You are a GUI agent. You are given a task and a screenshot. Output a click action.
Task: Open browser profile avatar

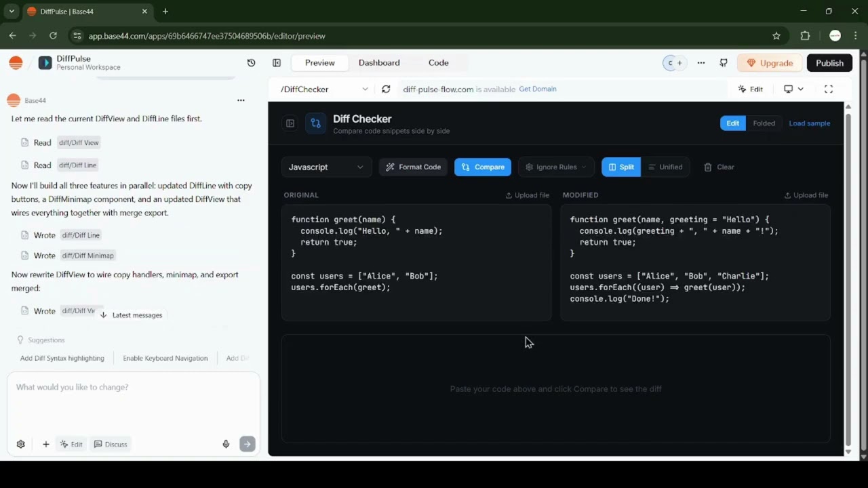tap(835, 36)
